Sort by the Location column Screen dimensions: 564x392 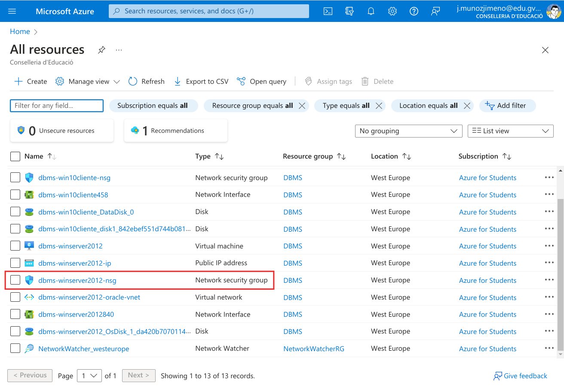pos(391,156)
